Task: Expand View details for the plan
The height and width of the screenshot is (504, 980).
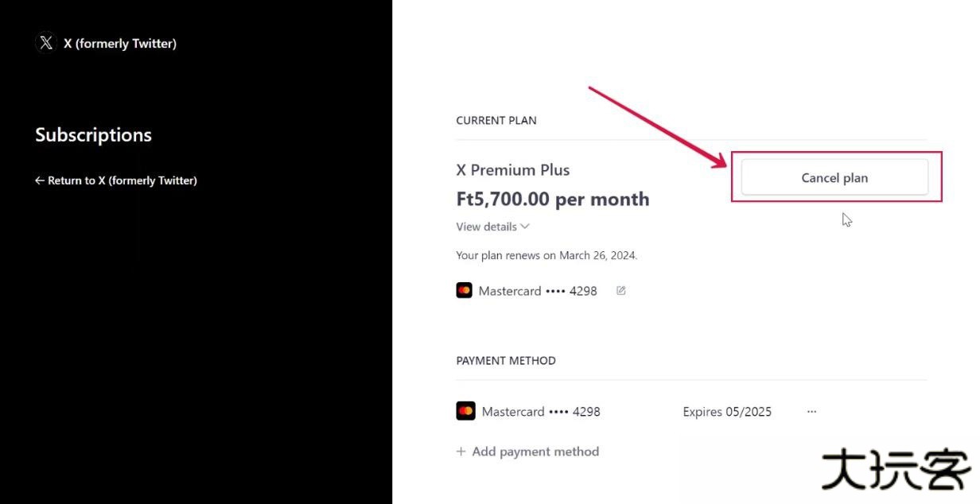Action: pyautogui.click(x=487, y=227)
